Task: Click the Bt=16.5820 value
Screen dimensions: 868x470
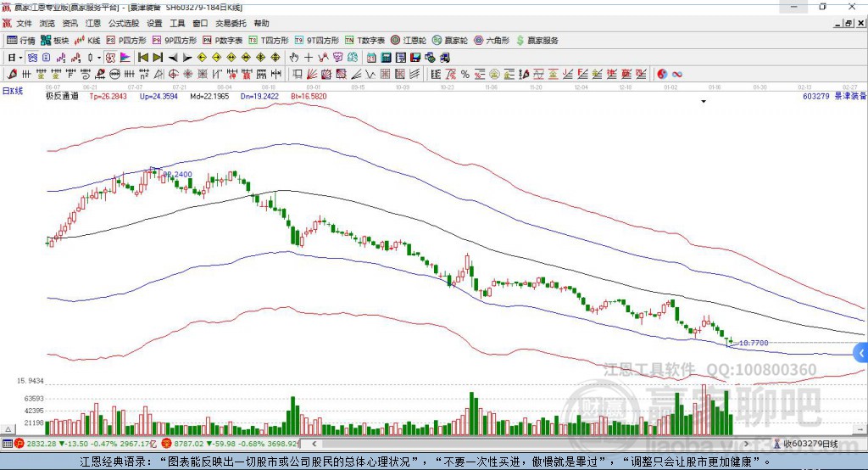Action: [x=309, y=97]
